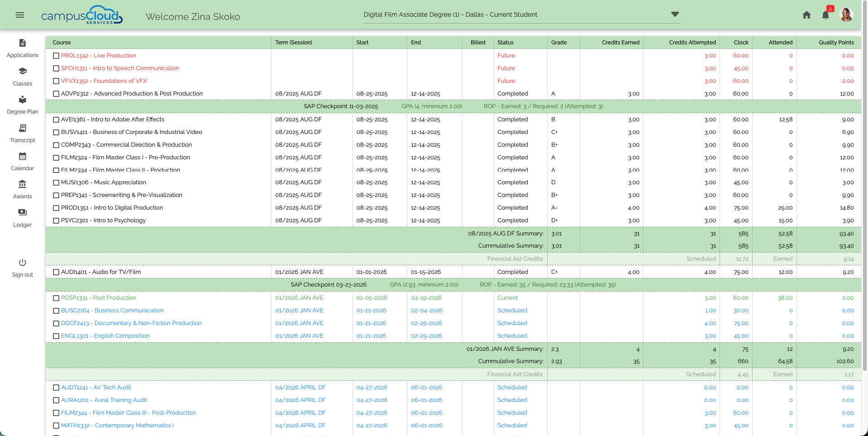868x436 pixels.
Task: Open the Applications section icon
Action: [22, 43]
